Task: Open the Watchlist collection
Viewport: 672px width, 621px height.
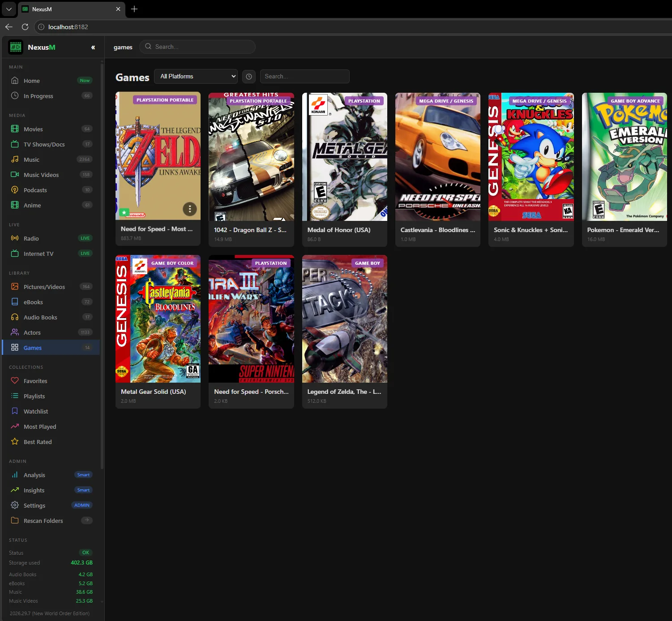Action: point(51,411)
